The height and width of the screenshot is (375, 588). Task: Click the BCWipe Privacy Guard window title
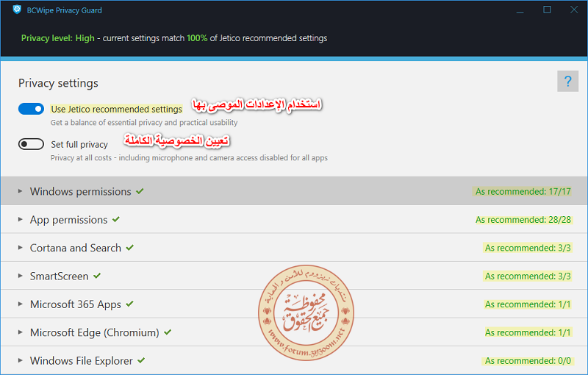tap(64, 10)
